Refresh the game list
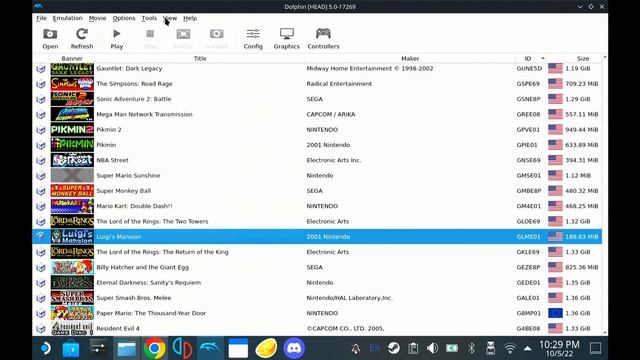The height and width of the screenshot is (360, 640). [82, 39]
